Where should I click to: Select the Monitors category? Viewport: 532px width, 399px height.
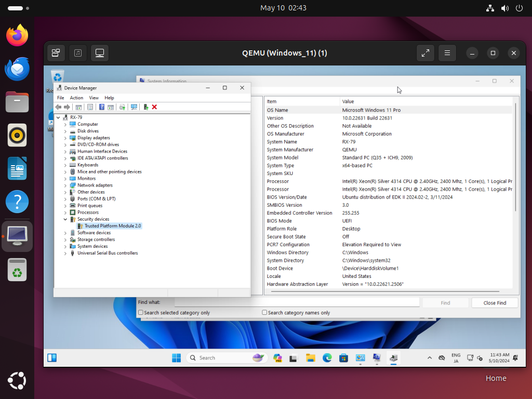pos(87,179)
